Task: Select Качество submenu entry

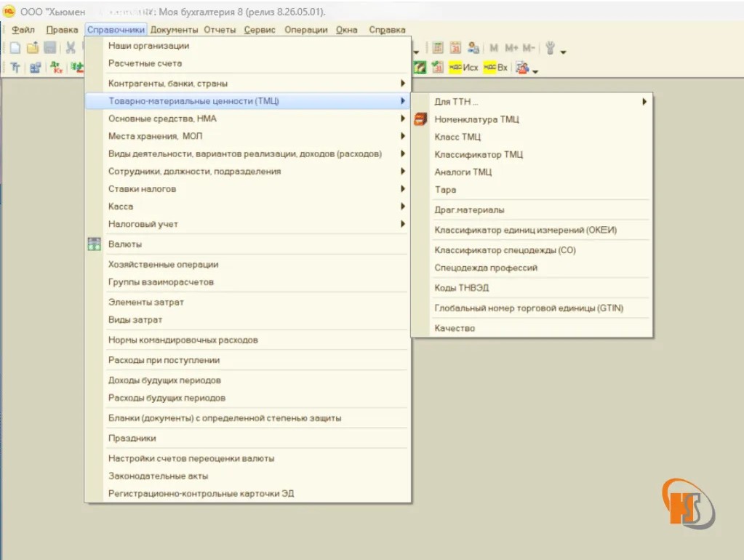Action: pos(532,328)
